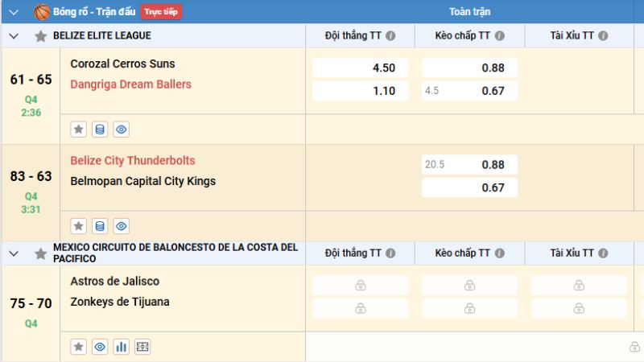Collapse the Mexico Circuito de Baloncesto league
The width and height of the screenshot is (644, 362).
coord(14,253)
